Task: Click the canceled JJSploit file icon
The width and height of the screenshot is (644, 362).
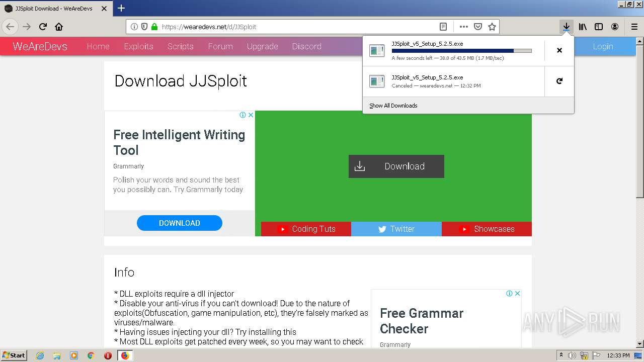Action: (x=377, y=81)
